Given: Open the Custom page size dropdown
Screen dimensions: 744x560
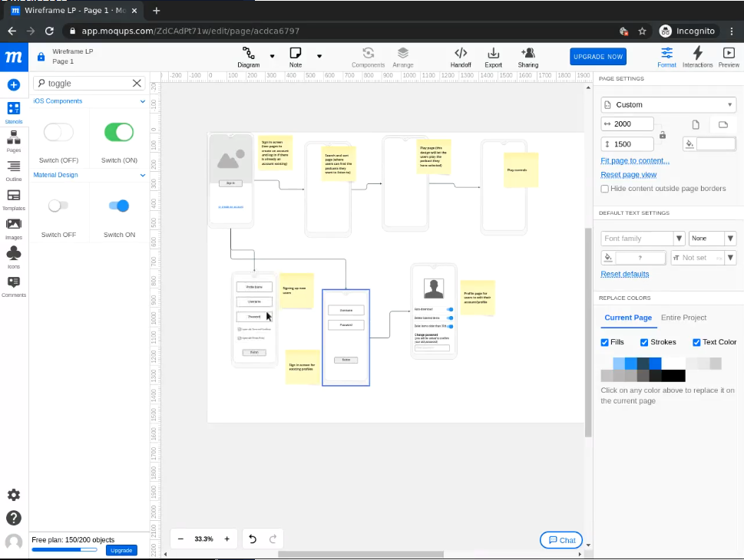Looking at the screenshot, I should [x=668, y=104].
